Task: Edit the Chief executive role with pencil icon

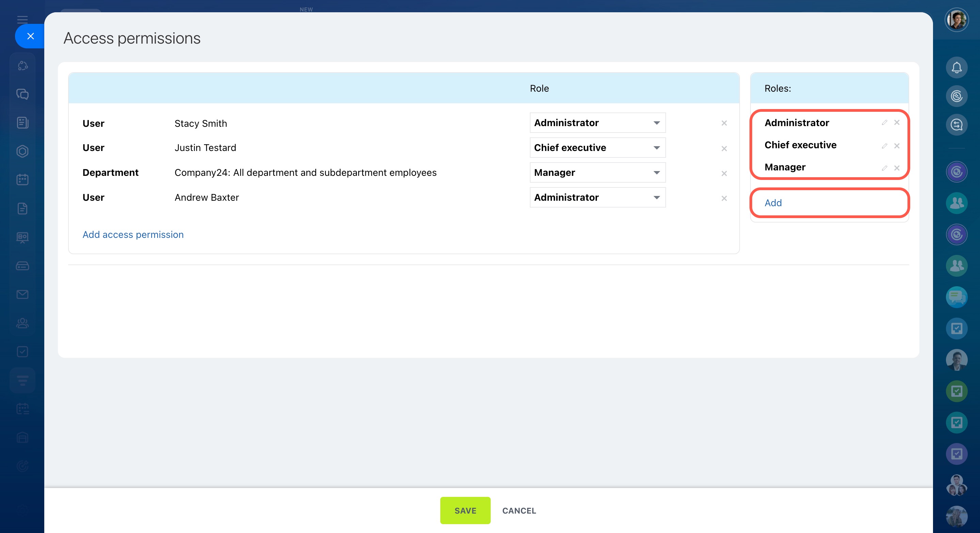Action: coord(884,146)
